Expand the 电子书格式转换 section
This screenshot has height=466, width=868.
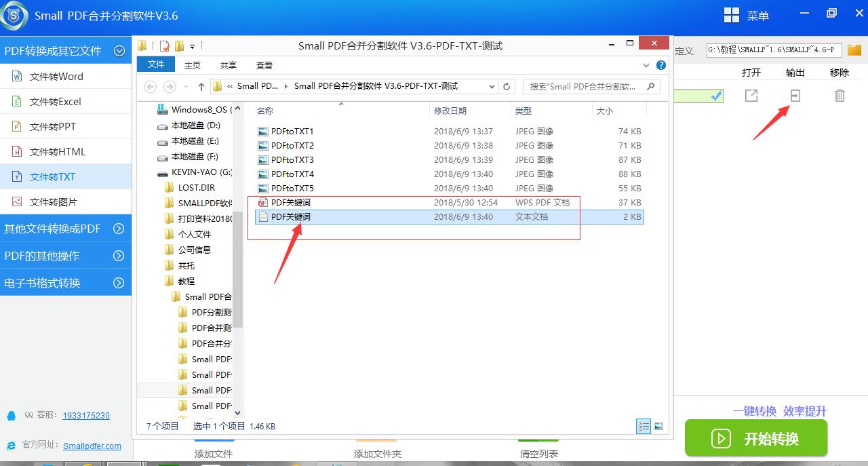(x=119, y=283)
